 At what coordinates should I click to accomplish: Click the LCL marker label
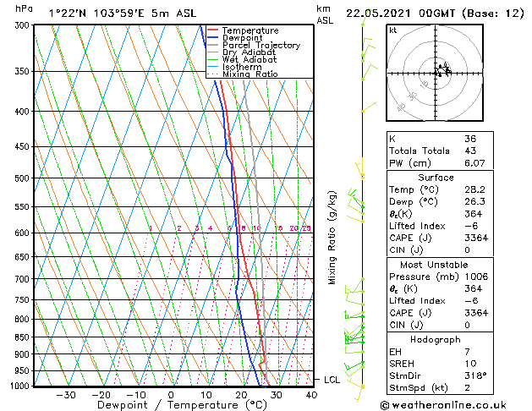click(332, 380)
